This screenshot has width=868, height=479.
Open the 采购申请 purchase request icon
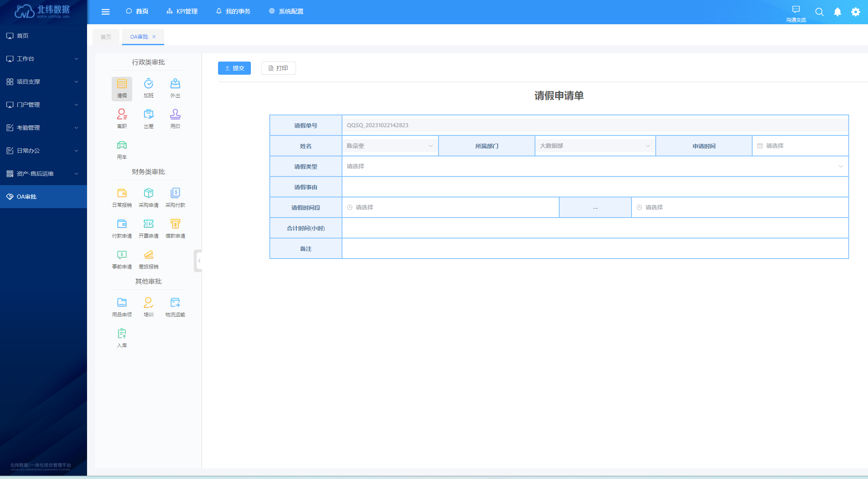coord(149,198)
